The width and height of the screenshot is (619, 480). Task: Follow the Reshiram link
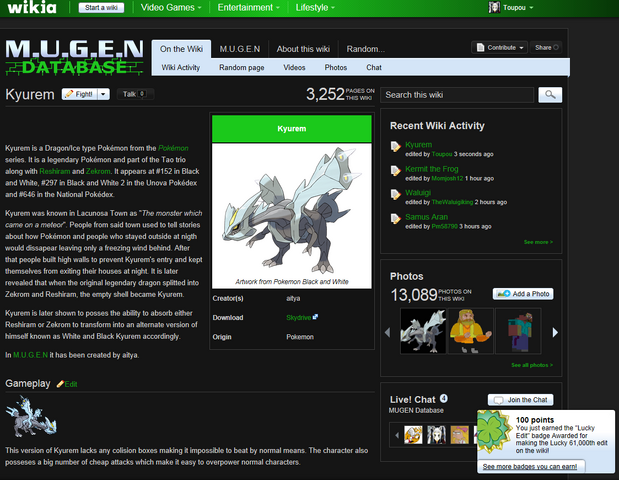tap(54, 171)
